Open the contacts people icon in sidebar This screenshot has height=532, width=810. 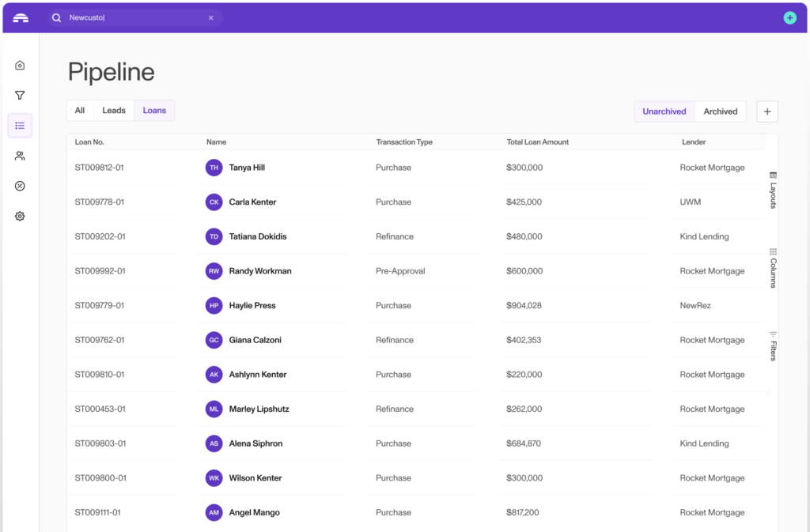(20, 157)
